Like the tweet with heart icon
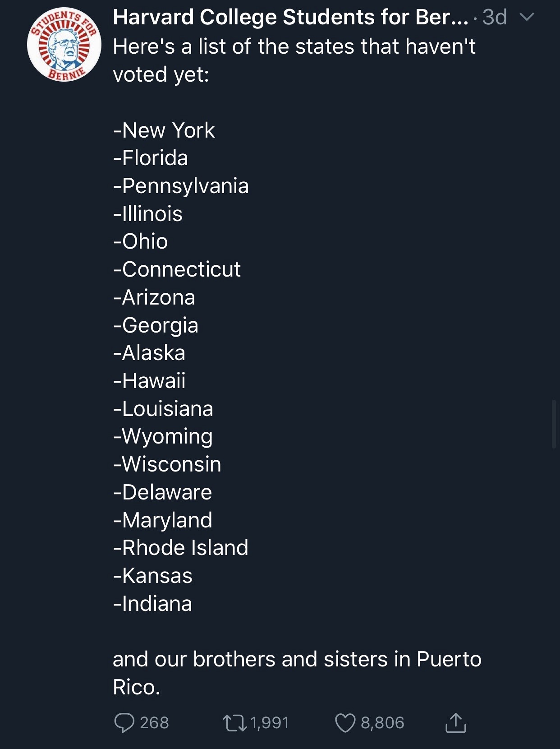 (345, 722)
